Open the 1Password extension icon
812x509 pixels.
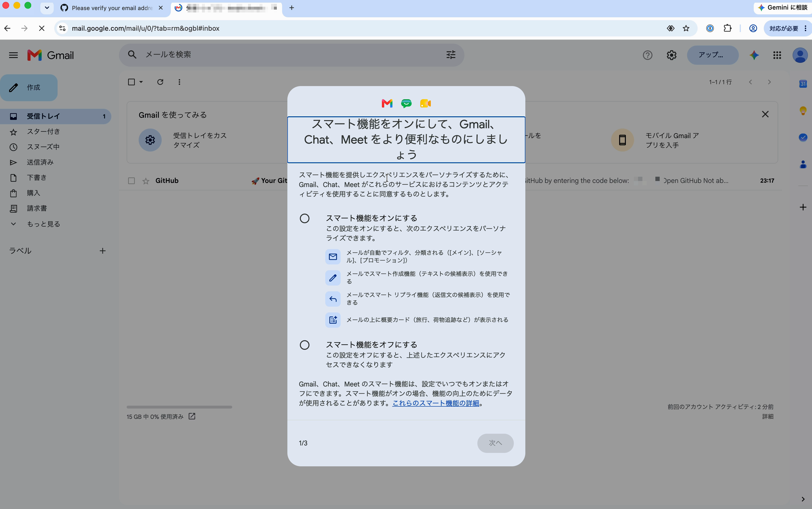tap(710, 28)
